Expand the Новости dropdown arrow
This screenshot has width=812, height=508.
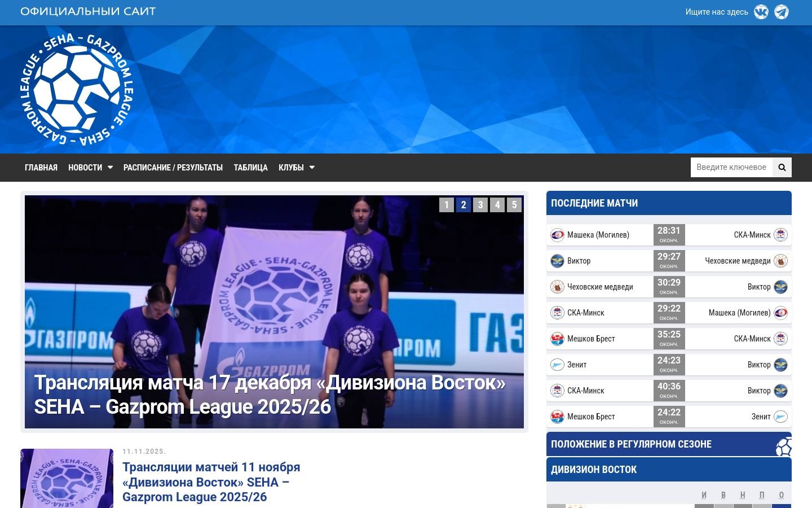(x=110, y=168)
